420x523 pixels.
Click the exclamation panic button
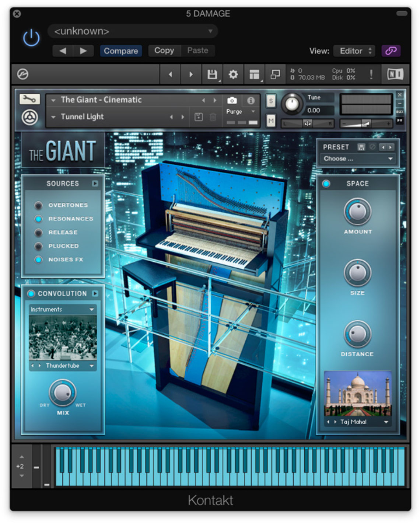pos(371,74)
